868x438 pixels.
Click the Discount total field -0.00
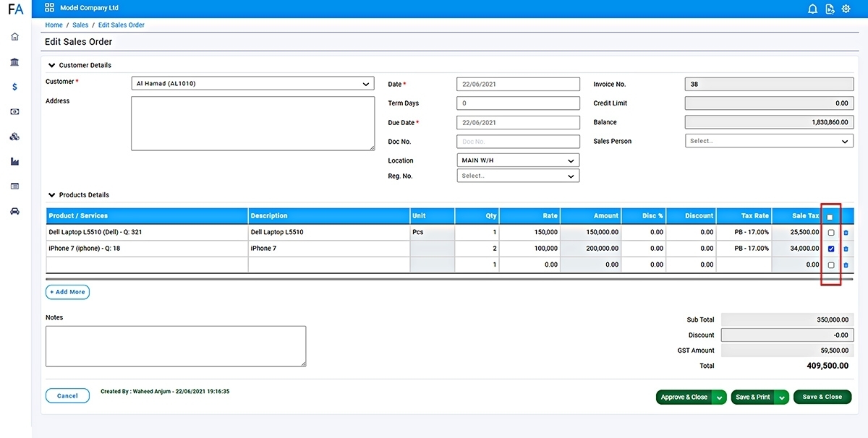(787, 335)
